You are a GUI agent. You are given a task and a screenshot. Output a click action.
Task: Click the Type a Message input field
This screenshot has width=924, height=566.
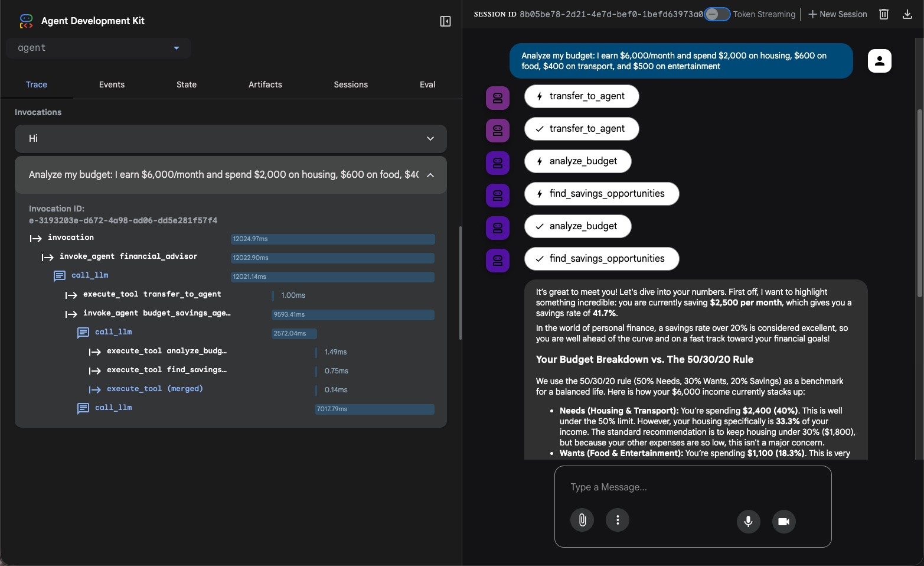692,487
